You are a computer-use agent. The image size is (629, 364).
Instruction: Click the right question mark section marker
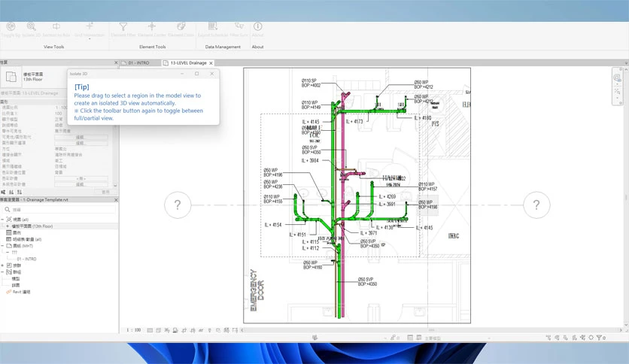(x=536, y=205)
